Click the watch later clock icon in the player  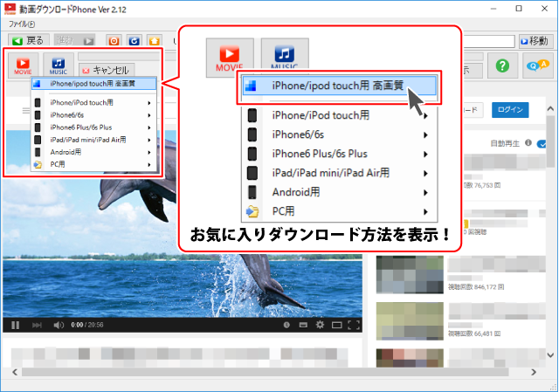point(286,325)
